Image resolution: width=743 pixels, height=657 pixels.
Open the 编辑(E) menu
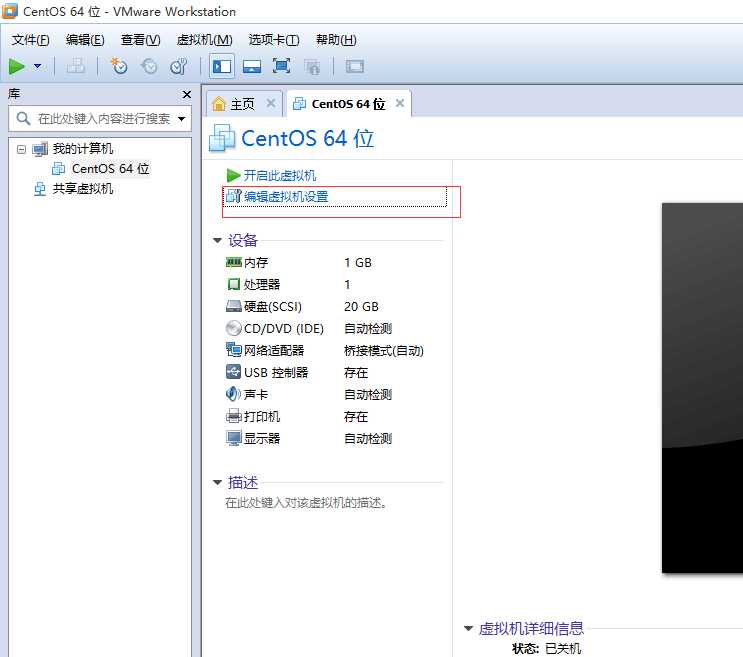tap(85, 40)
